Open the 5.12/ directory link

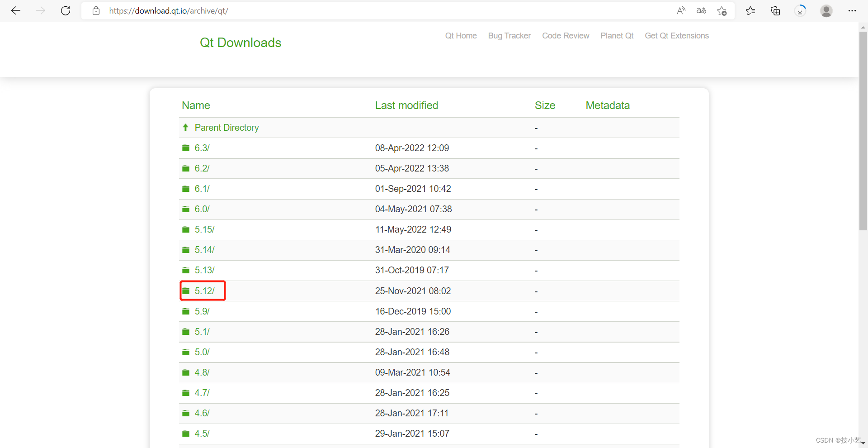pos(204,291)
